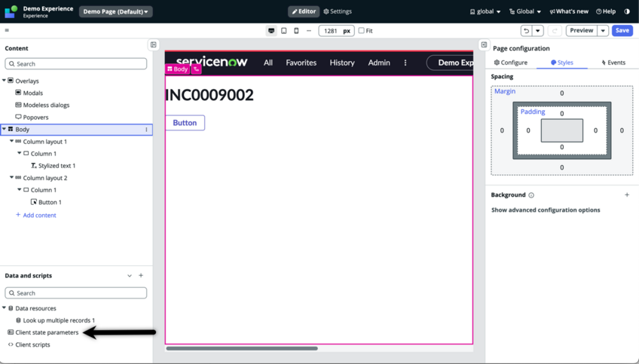639x364 pixels.
Task: Open the Configure tab
Action: point(511,63)
